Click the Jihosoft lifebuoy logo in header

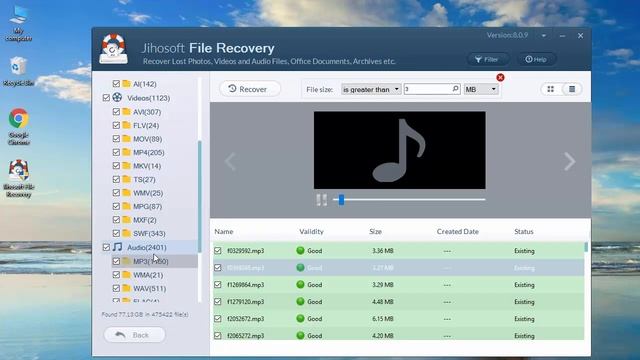pyautogui.click(x=113, y=49)
